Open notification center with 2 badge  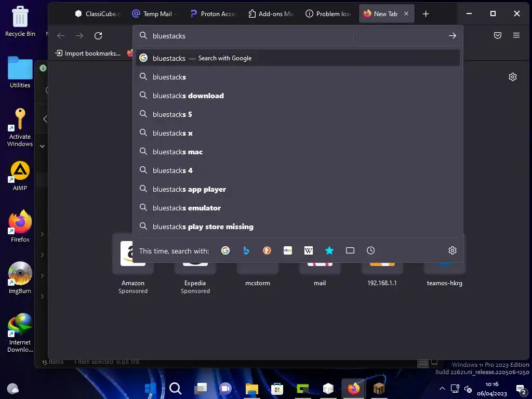coord(521,389)
